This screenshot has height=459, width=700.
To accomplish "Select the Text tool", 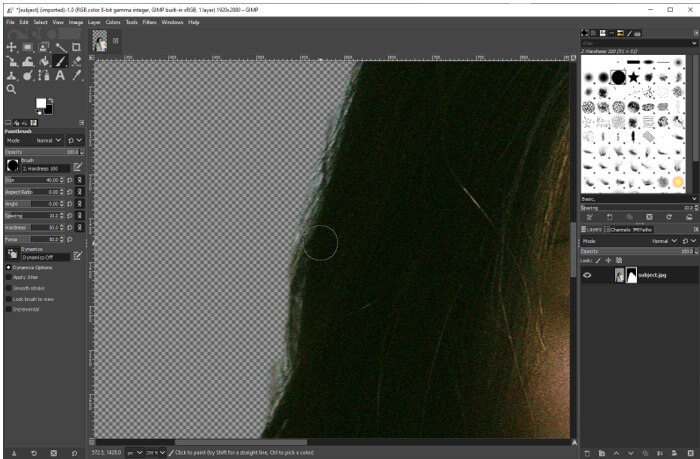I will (x=60, y=75).
